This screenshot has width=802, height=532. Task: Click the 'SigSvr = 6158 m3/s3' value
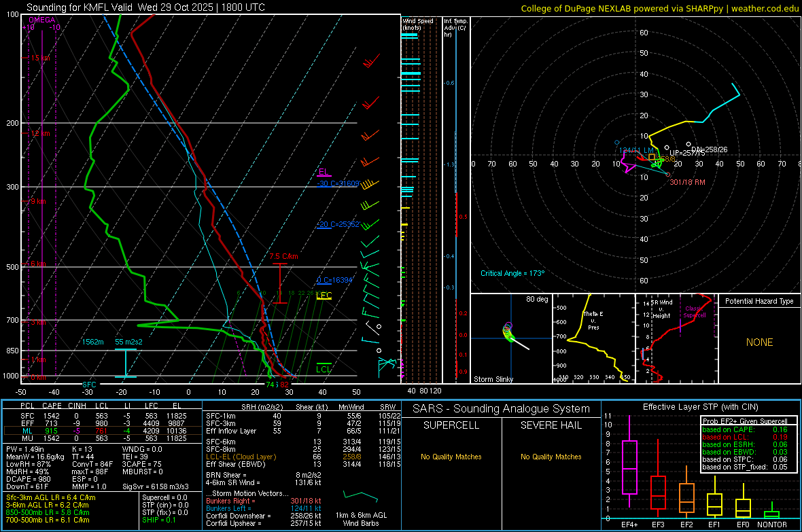(x=156, y=486)
